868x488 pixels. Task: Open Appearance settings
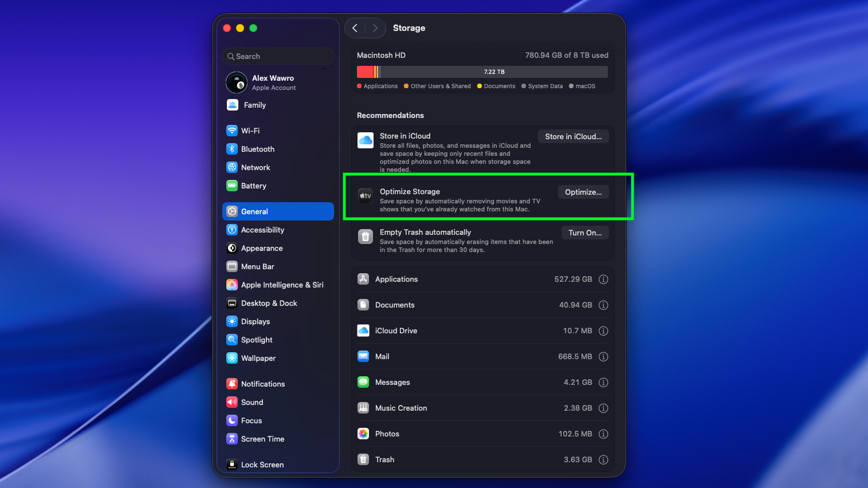point(278,248)
